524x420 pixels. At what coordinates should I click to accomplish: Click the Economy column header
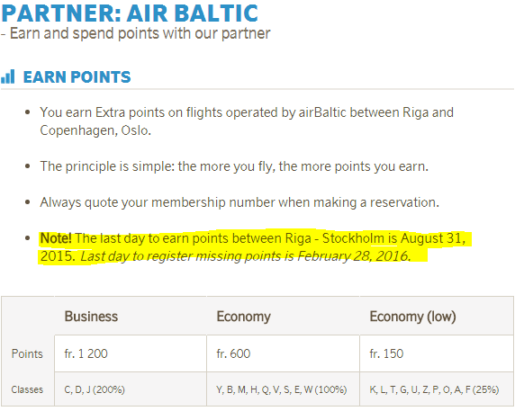(x=244, y=317)
